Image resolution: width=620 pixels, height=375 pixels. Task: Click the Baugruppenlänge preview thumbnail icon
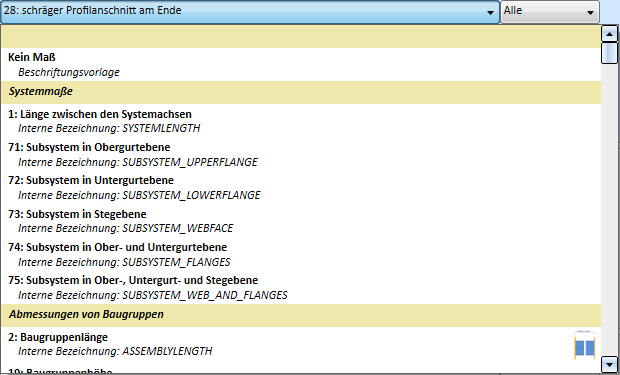[584, 345]
